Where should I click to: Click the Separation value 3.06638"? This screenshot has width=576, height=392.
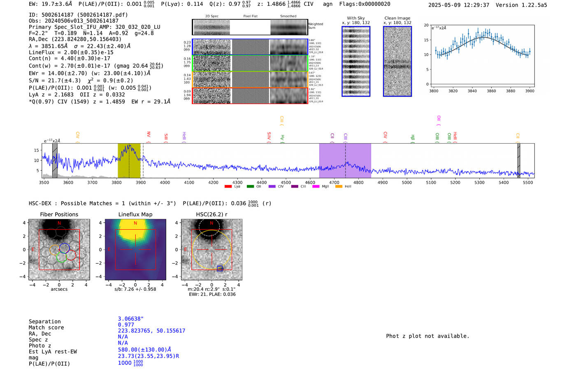coord(131,319)
